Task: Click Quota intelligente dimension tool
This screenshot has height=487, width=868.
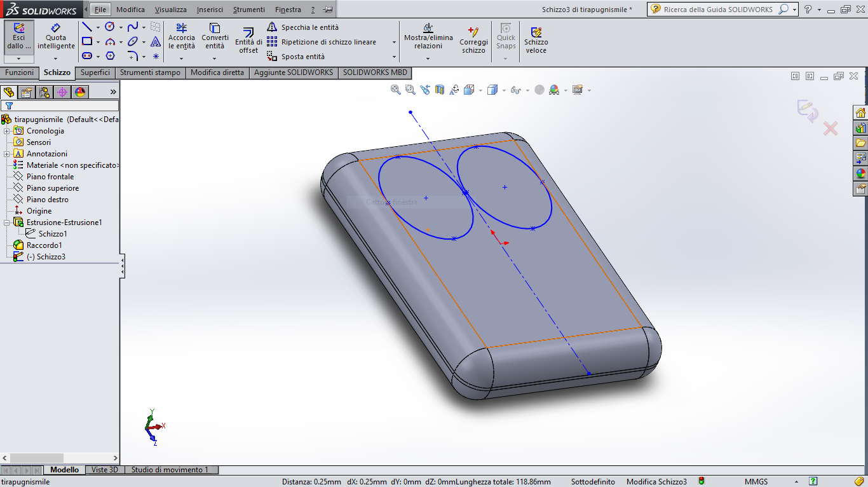Action: pyautogui.click(x=56, y=36)
